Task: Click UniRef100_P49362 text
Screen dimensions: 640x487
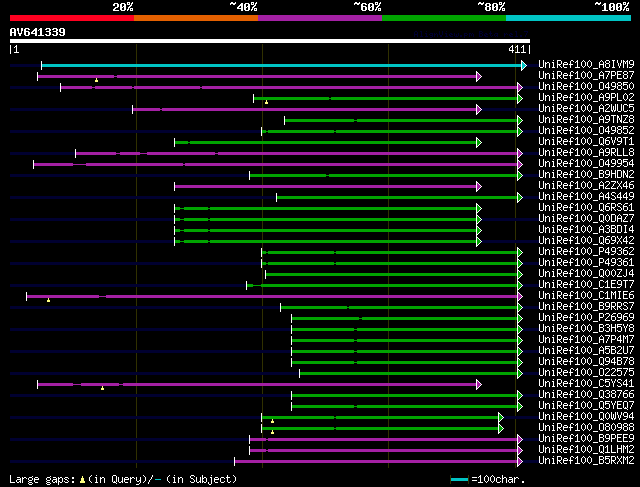Action: (x=586, y=252)
